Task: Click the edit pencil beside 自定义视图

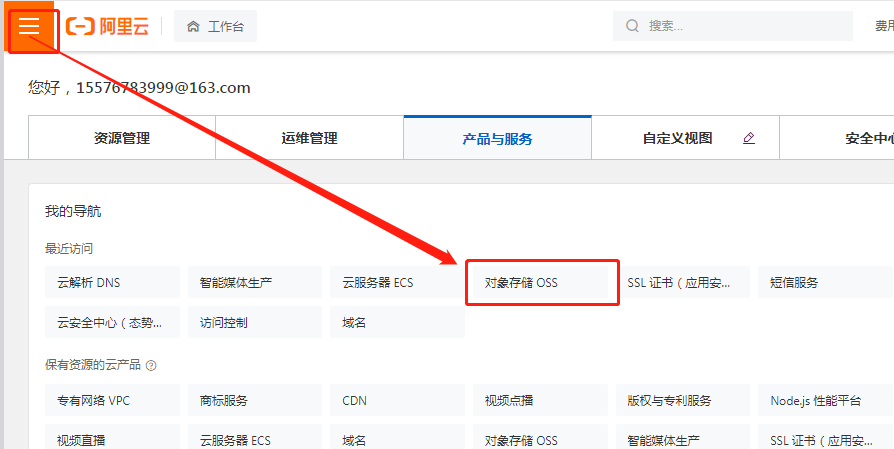Action: [x=749, y=138]
